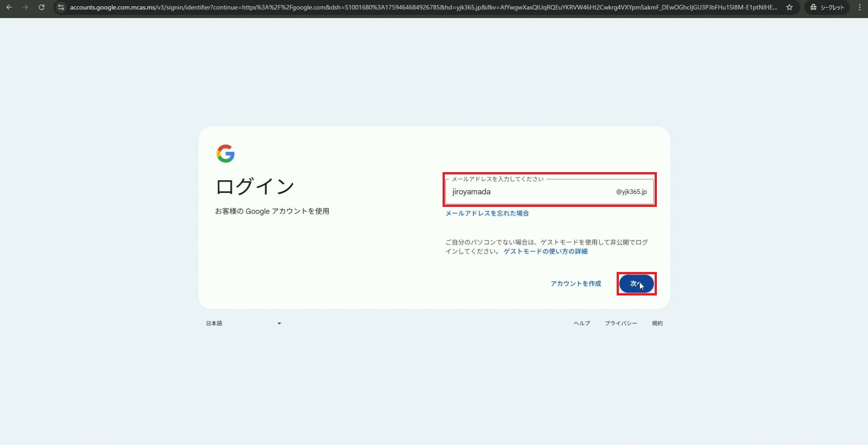This screenshot has width=868, height=445.
Task: Open site information icon in address bar
Action: coord(61,7)
